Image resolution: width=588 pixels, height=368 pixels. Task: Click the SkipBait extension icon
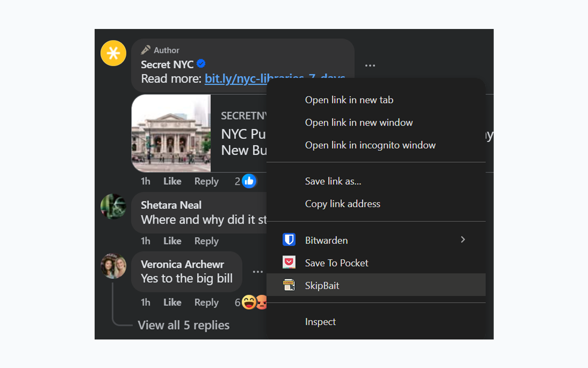coord(289,285)
